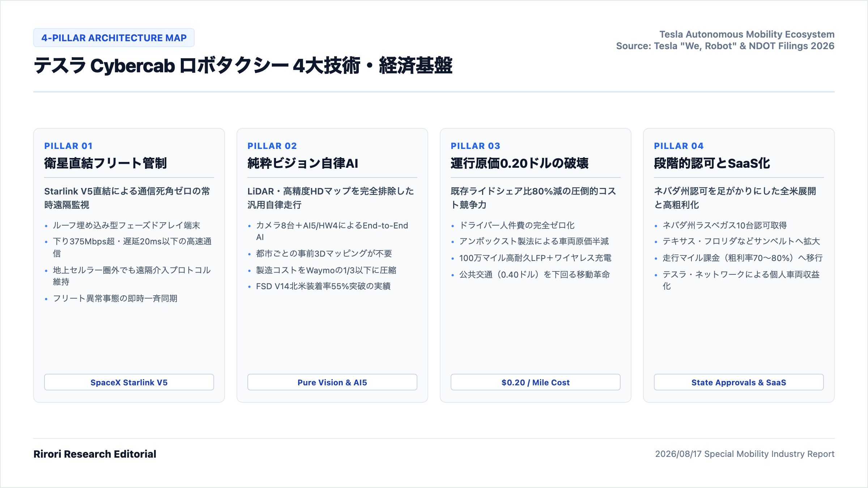Click bullet 下り375Mbps超・遅延20ms以下
This screenshot has height=488, width=868.
pos(132,247)
